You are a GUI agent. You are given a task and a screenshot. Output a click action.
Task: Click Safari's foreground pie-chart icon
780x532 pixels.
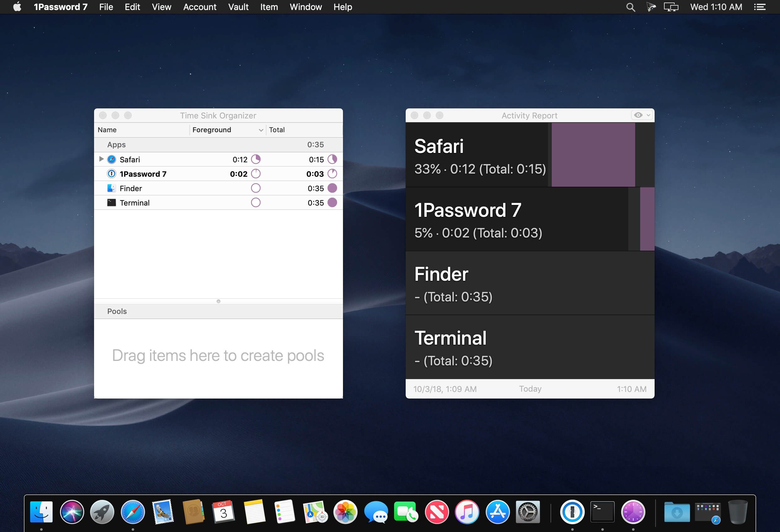coord(256,159)
